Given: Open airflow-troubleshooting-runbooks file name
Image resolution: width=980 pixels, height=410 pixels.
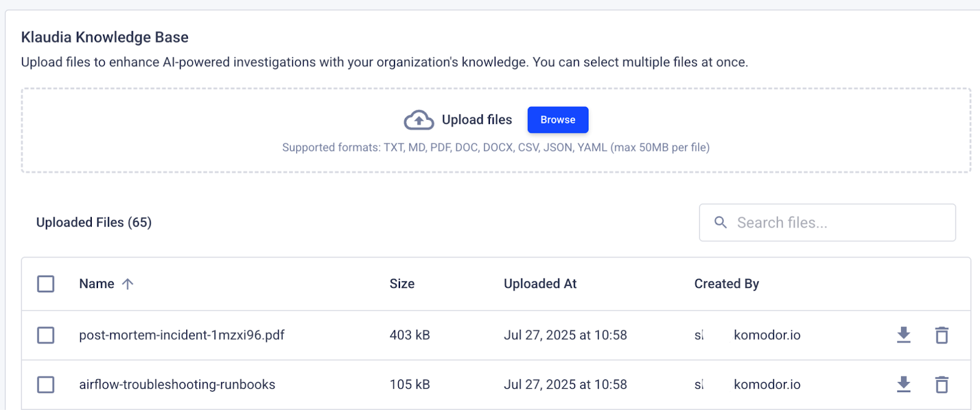Looking at the screenshot, I should point(177,385).
